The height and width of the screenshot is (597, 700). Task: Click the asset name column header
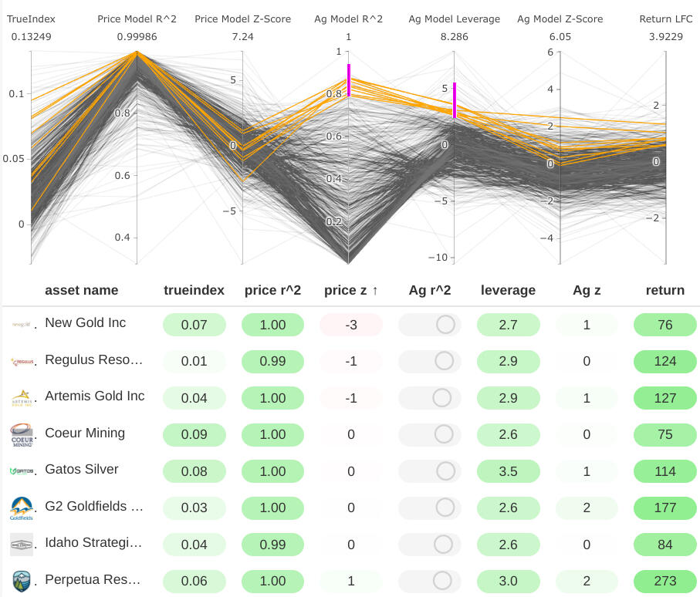tap(82, 290)
